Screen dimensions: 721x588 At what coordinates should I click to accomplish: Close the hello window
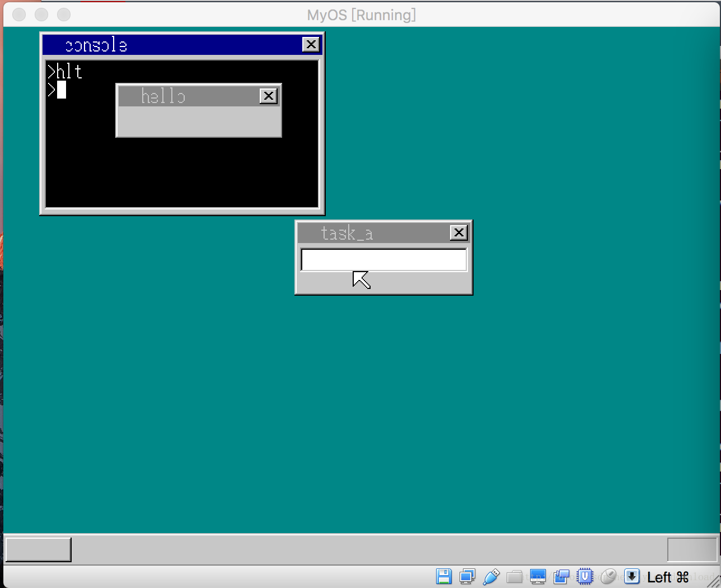pyautogui.click(x=269, y=96)
